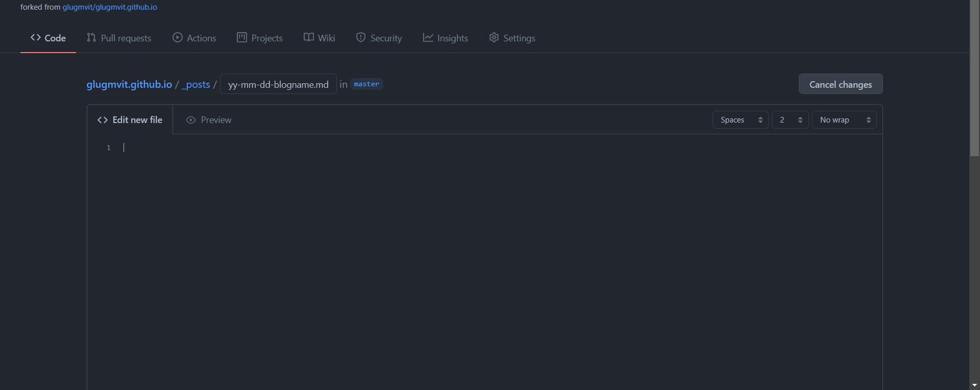Expand the No wrap line mode dropdown
This screenshot has height=390, width=980.
844,120
